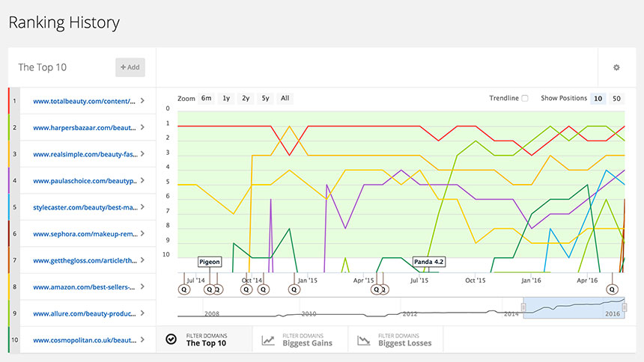Image resolution: width=644 pixels, height=362 pixels.
Task: Show 50 positions
Action: (616, 99)
